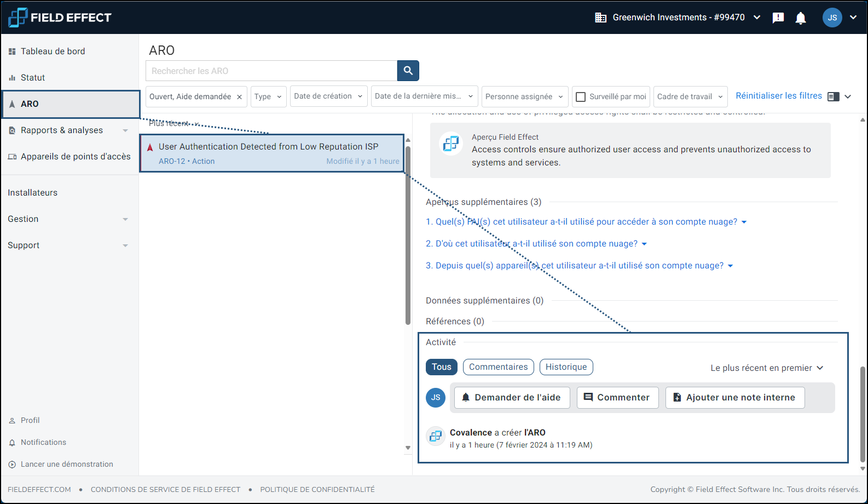The image size is (868, 504).
Task: Expand question 2 D'où cet utilisateur
Action: point(536,244)
